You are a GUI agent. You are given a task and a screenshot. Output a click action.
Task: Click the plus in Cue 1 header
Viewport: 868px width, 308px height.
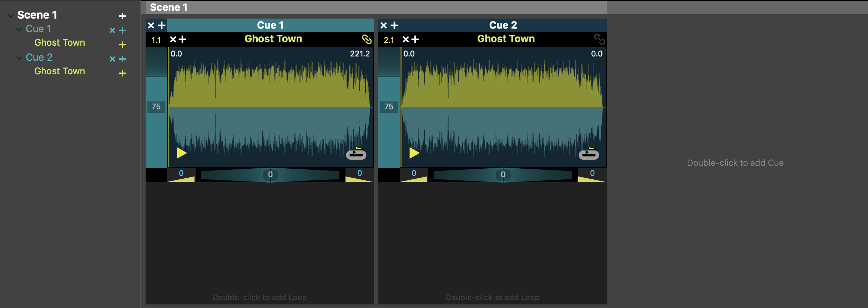162,25
